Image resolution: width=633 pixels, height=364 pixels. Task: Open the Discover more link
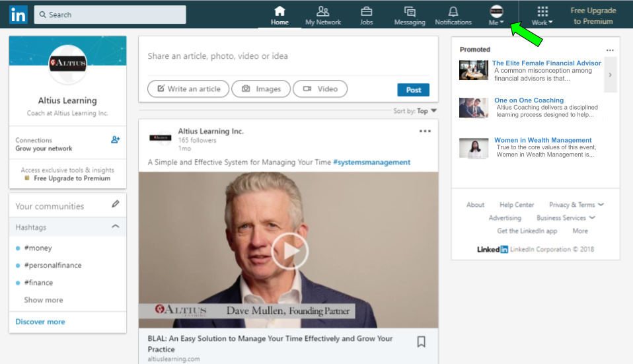(40, 322)
